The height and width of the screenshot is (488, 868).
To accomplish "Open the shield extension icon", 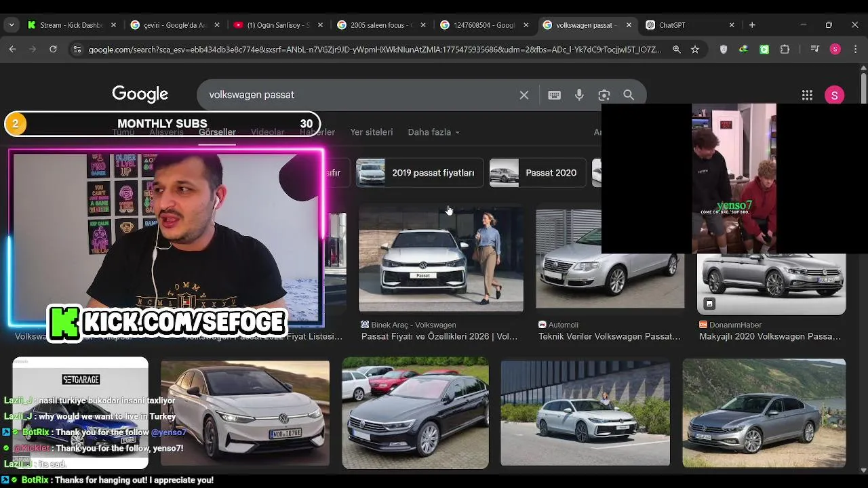I will (724, 49).
